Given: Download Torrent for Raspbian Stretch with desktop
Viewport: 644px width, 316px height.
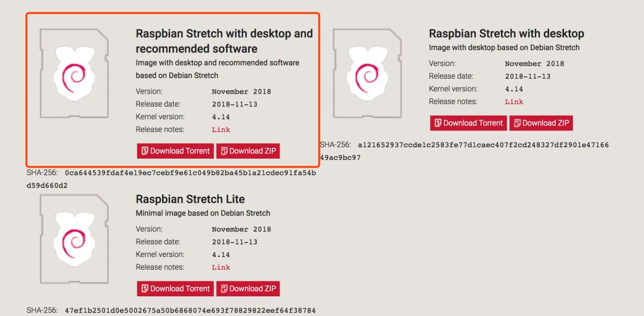Looking at the screenshot, I should (469, 123).
